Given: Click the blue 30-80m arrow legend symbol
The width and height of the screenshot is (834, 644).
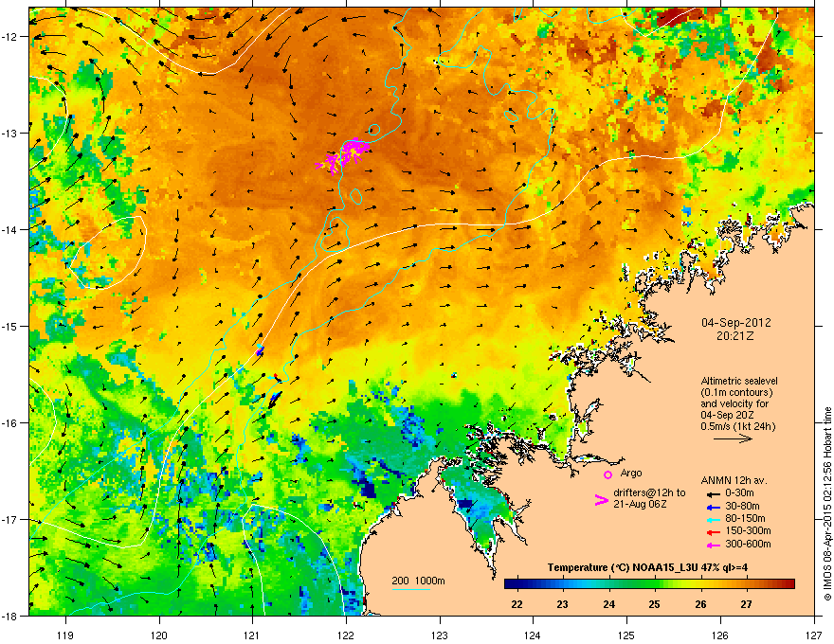Looking at the screenshot, I should (714, 508).
